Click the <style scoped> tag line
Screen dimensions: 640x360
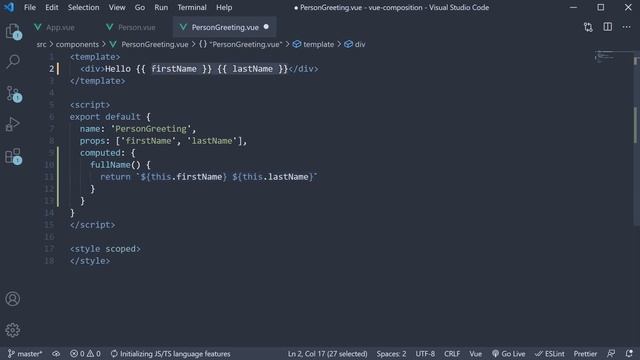point(105,249)
